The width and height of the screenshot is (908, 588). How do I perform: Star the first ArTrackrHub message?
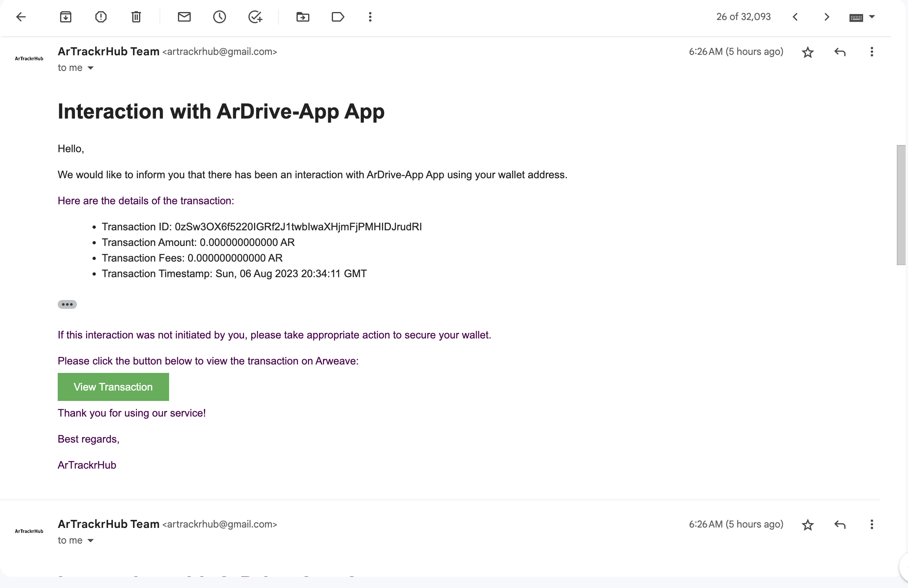(807, 52)
